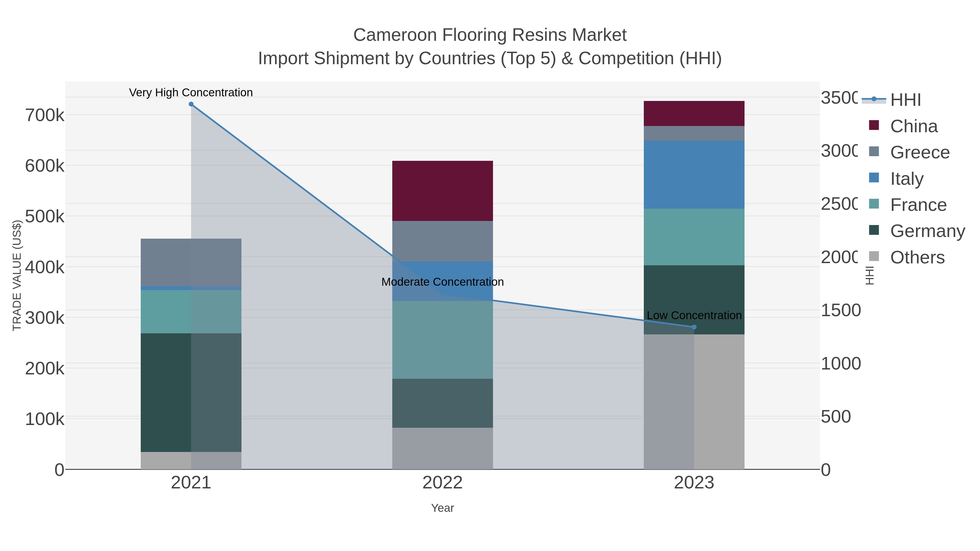Click the 'Very High Concentration' annotation

pos(191,93)
